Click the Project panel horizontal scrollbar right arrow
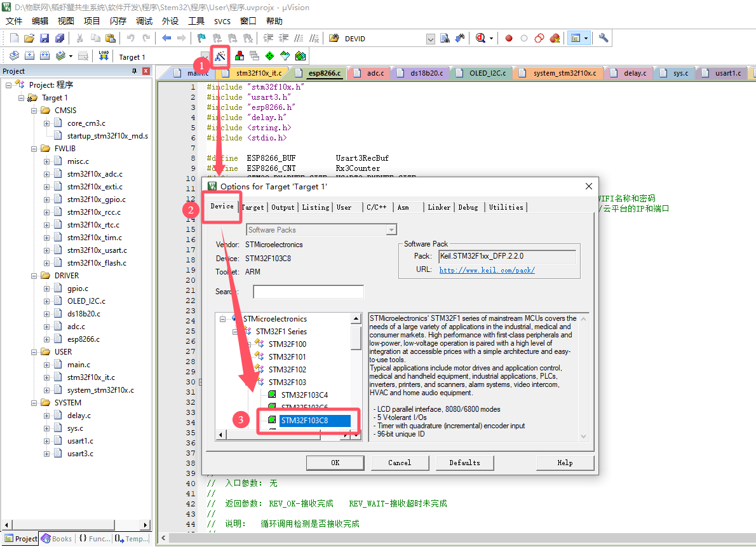The height and width of the screenshot is (549, 756). pyautogui.click(x=145, y=525)
